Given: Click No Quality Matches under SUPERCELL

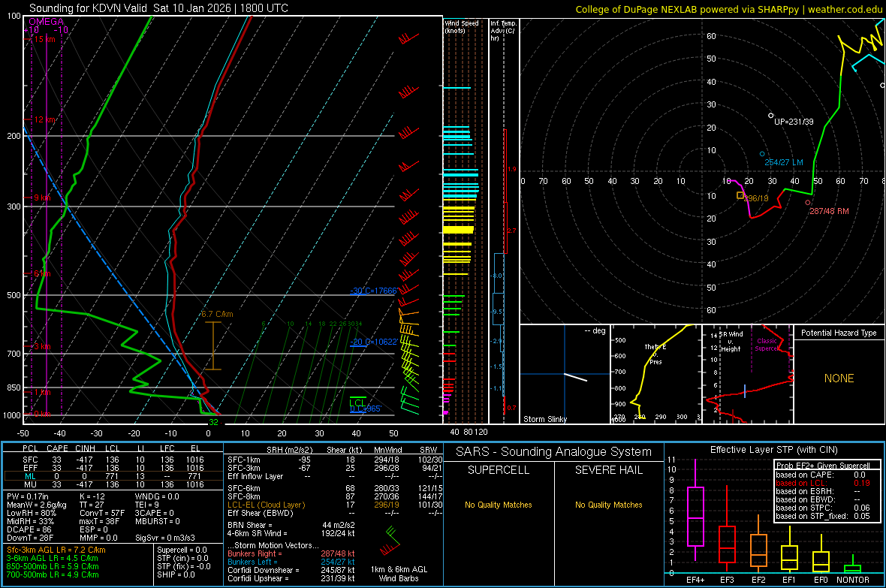Looking at the screenshot, I should (499, 505).
